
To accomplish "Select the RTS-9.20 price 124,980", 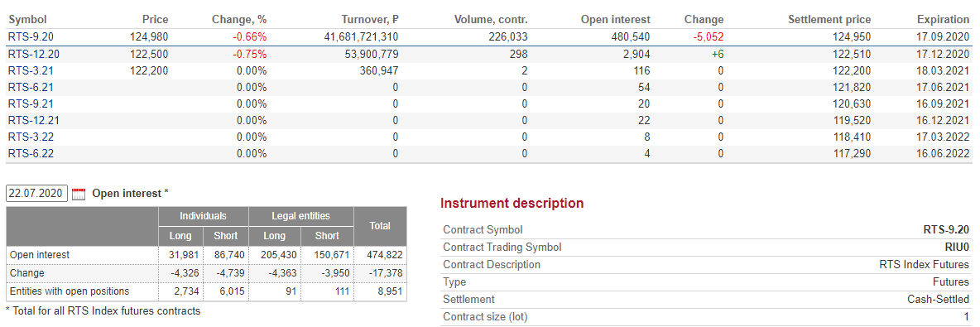I will [149, 37].
